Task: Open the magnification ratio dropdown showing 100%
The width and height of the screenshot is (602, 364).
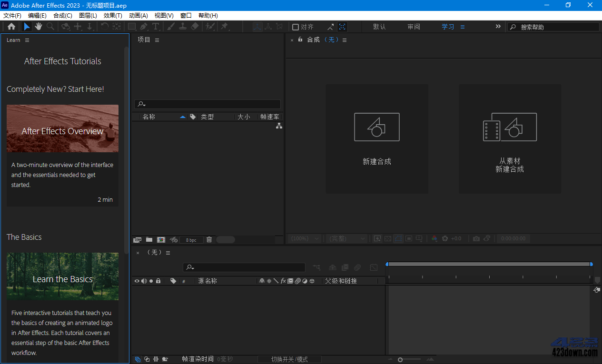Action: 304,238
